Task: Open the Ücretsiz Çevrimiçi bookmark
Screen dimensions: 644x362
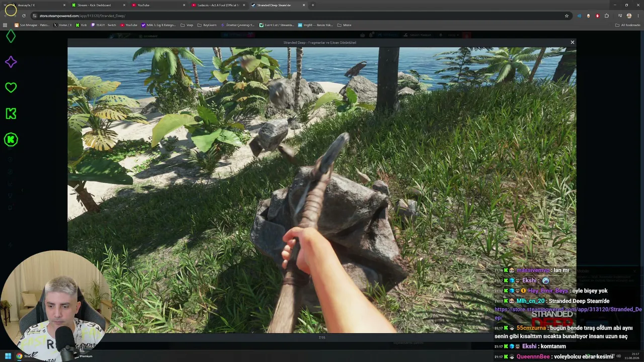Action: coord(237,25)
